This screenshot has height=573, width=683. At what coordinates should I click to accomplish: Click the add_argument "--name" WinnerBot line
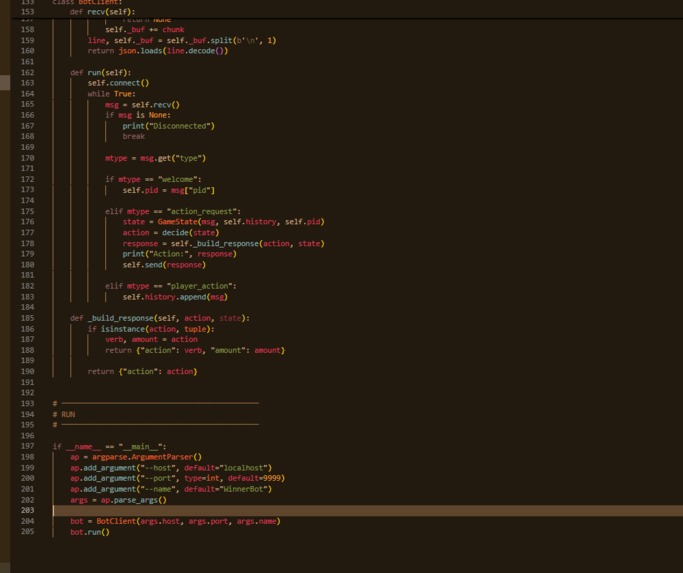(171, 489)
